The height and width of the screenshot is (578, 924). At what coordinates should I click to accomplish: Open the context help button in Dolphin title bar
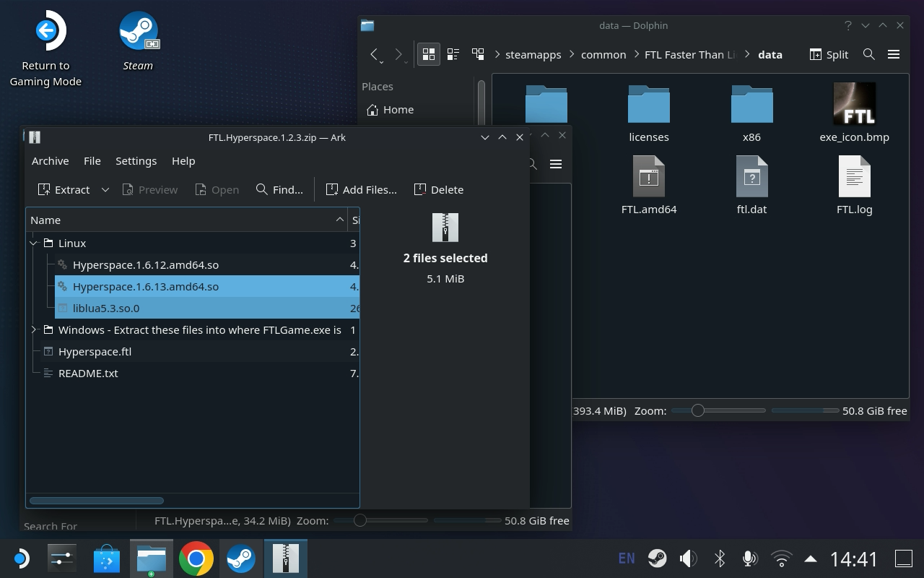tap(847, 25)
